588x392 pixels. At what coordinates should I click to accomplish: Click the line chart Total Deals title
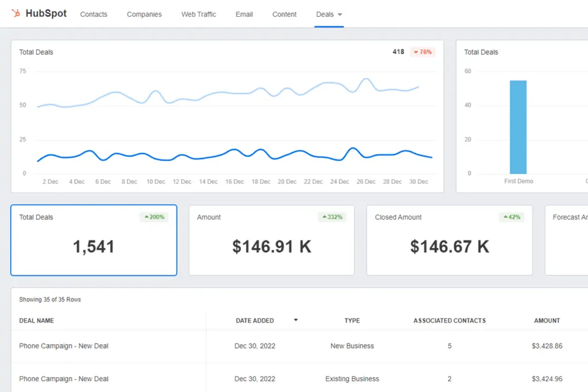click(36, 52)
